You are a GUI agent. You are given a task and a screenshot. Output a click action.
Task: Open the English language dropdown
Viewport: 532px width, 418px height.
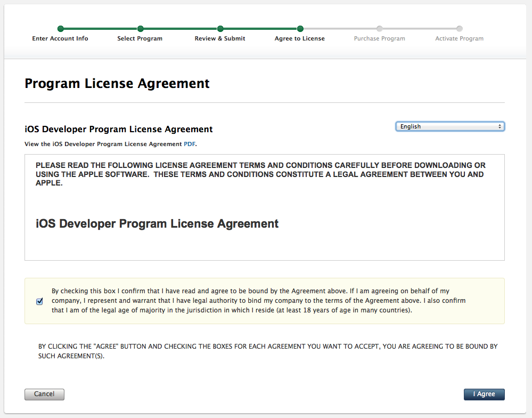click(x=450, y=126)
